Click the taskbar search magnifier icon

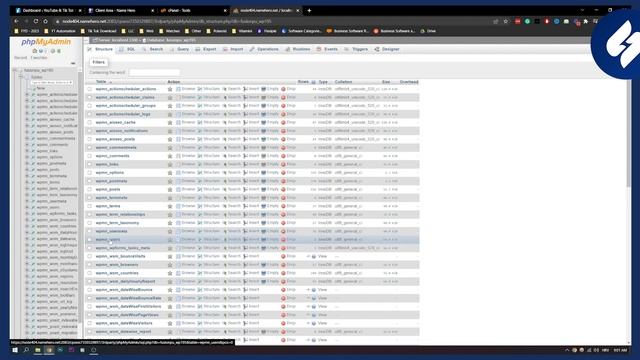[26, 350]
